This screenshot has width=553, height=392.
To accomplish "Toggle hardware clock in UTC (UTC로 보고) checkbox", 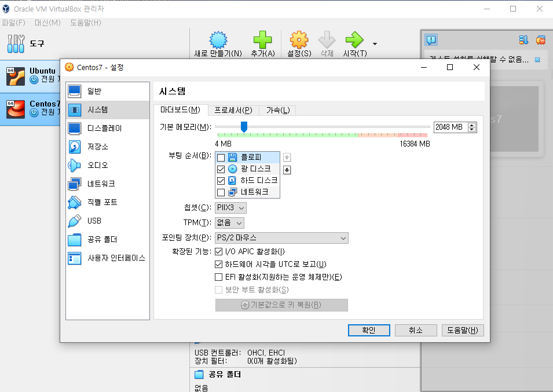I will point(219,265).
